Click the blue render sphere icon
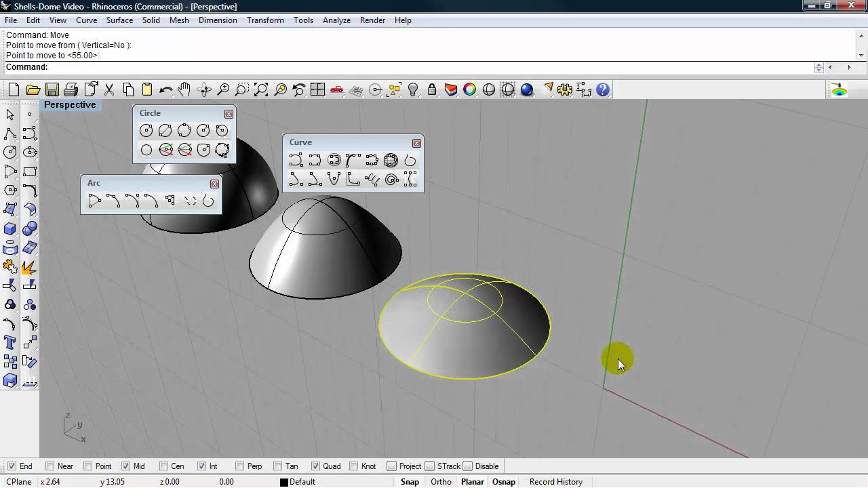This screenshot has height=488, width=868. [527, 89]
